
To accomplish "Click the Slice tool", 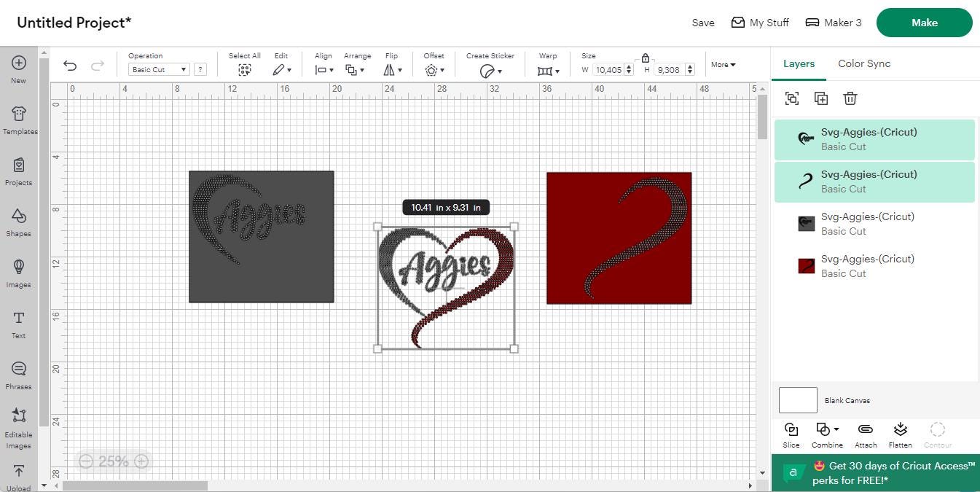I will click(x=791, y=429).
